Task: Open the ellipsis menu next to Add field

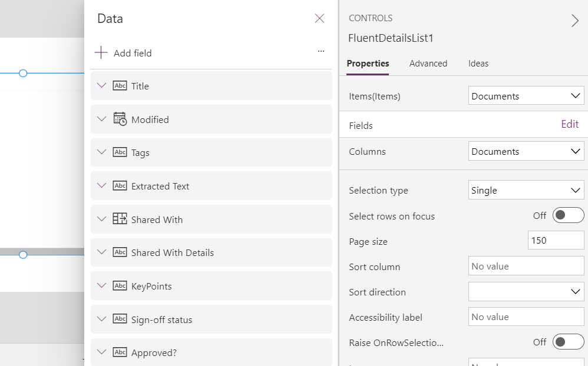Action: tap(321, 51)
